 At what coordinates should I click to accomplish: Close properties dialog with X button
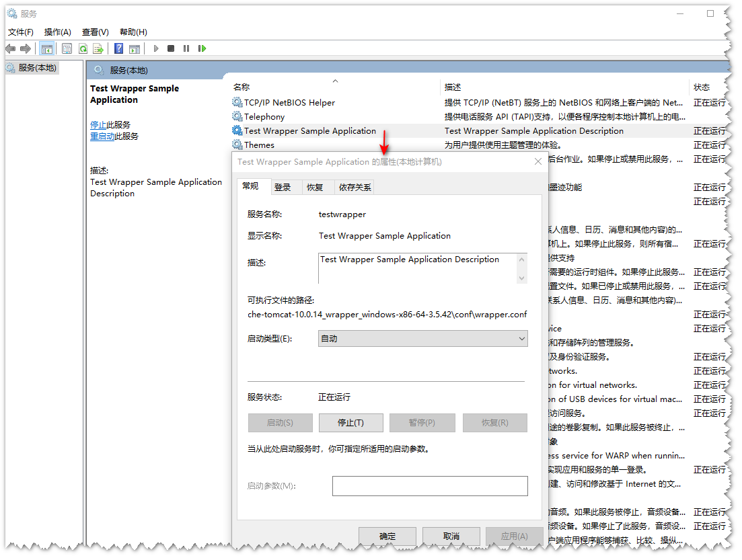pos(538,161)
